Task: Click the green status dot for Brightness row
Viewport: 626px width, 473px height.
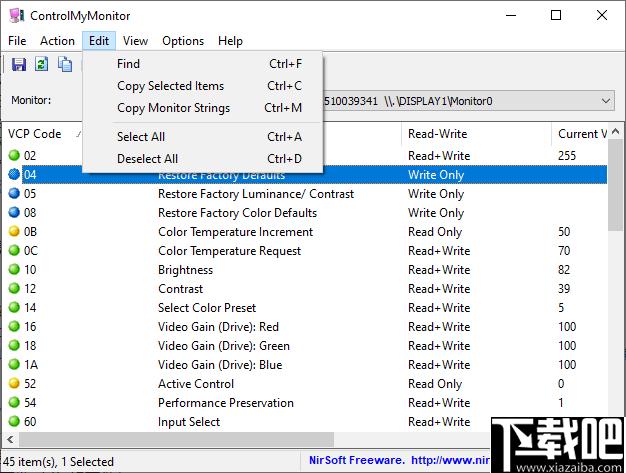Action: (14, 269)
